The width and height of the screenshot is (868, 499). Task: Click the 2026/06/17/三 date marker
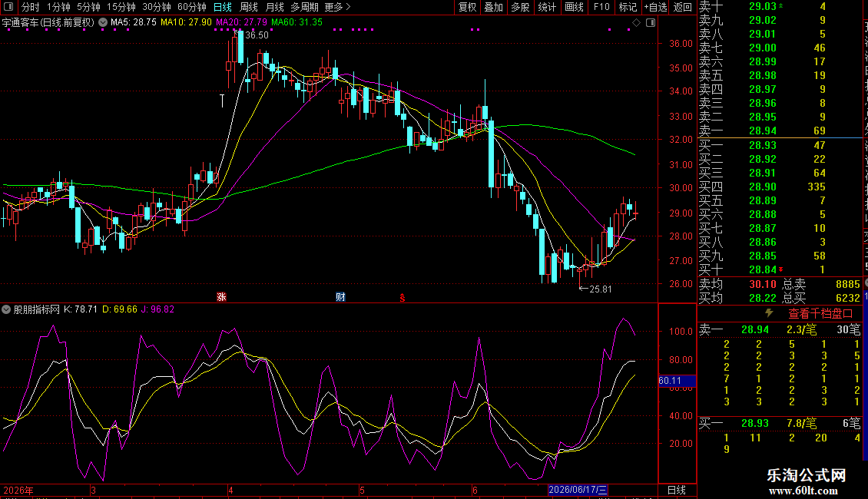pyautogui.click(x=578, y=490)
